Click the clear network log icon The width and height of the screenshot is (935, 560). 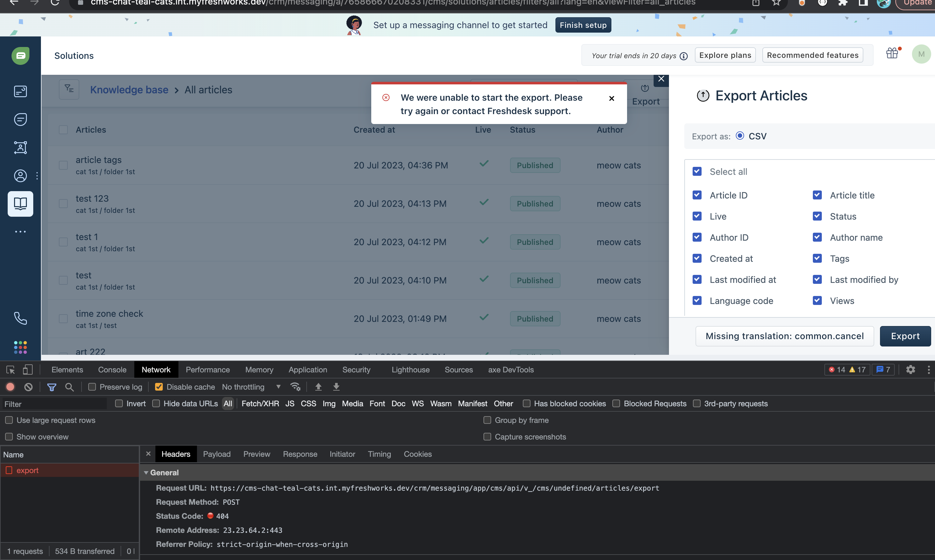click(x=28, y=387)
